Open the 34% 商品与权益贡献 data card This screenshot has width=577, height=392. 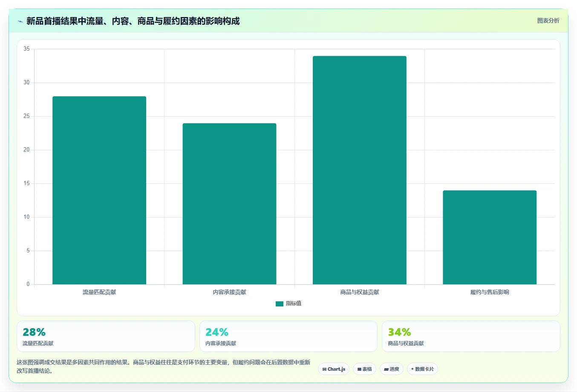(x=471, y=336)
